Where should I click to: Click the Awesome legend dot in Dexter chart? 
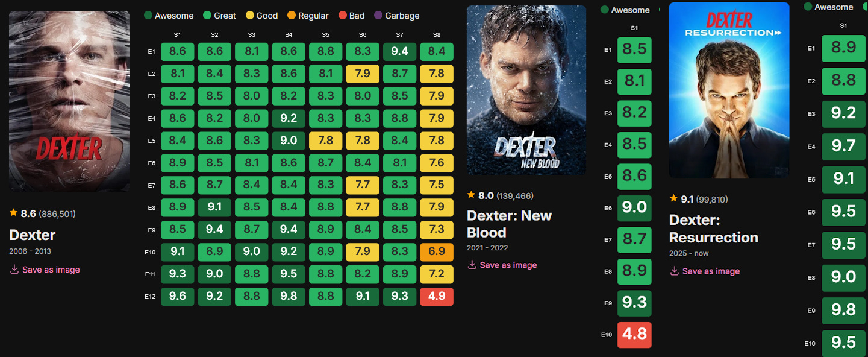tap(148, 16)
